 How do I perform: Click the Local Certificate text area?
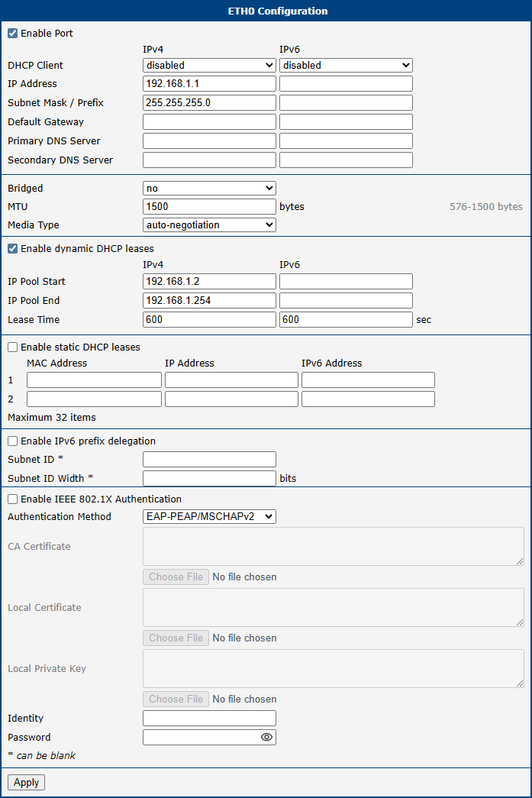point(334,608)
